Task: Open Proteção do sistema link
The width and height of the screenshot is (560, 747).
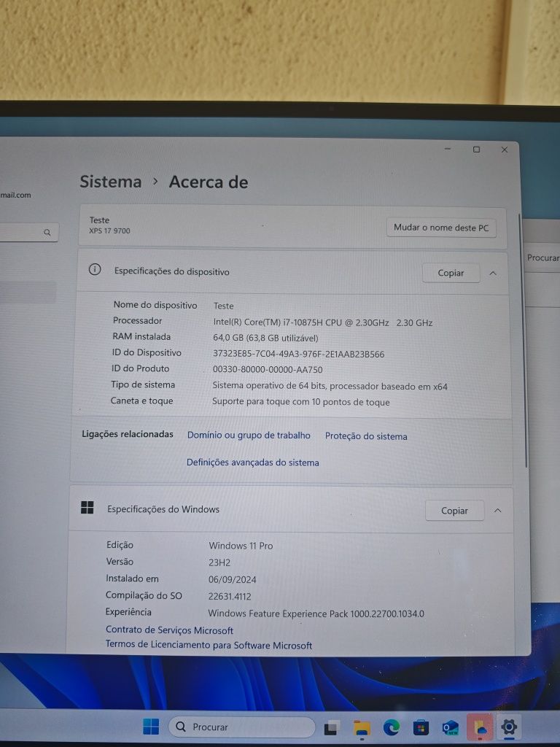Action: pos(366,436)
